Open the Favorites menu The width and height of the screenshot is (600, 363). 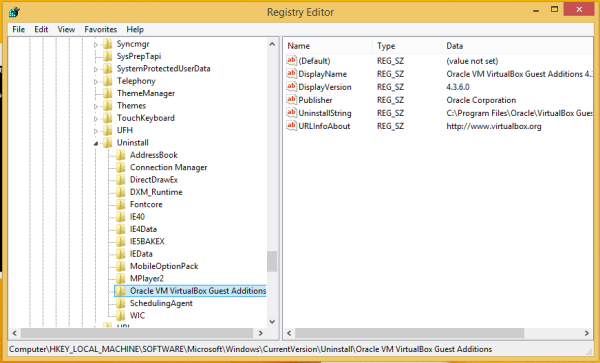coord(101,29)
